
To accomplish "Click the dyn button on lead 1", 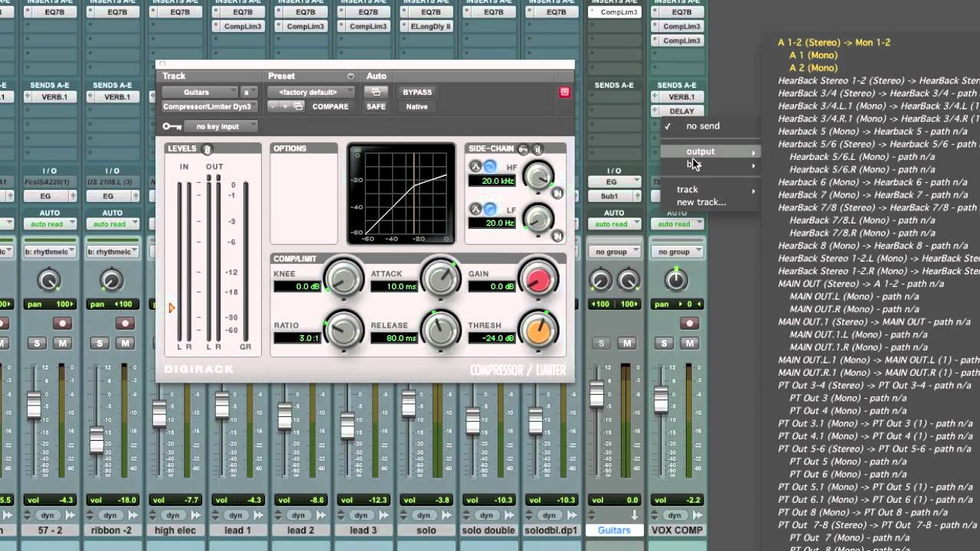I will 236,515.
